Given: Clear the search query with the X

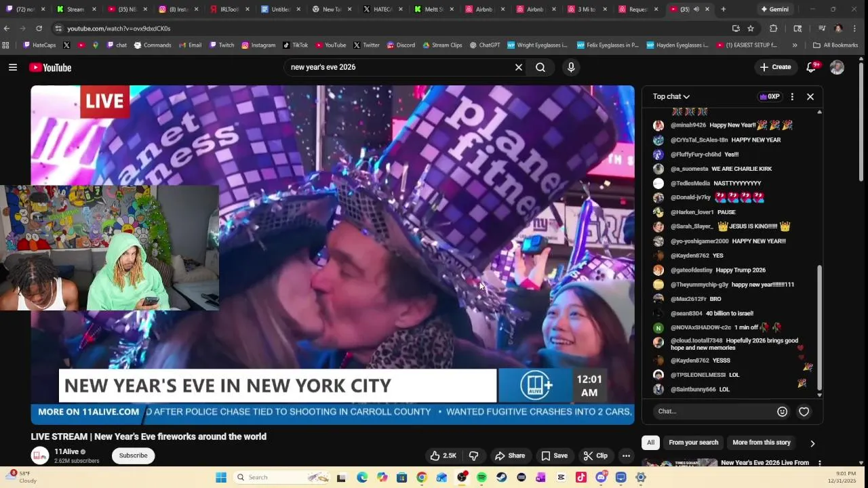Looking at the screenshot, I should [519, 67].
